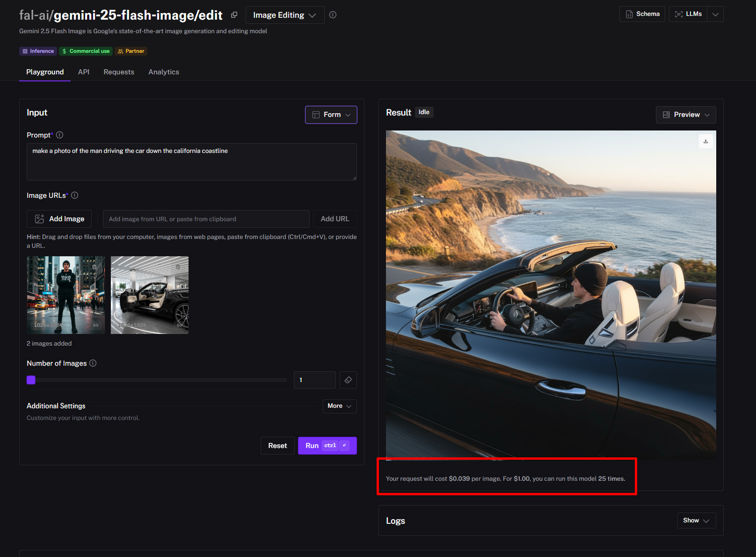The image size is (756, 557).
Task: Click the Prompt info icon
Action: pyautogui.click(x=60, y=135)
